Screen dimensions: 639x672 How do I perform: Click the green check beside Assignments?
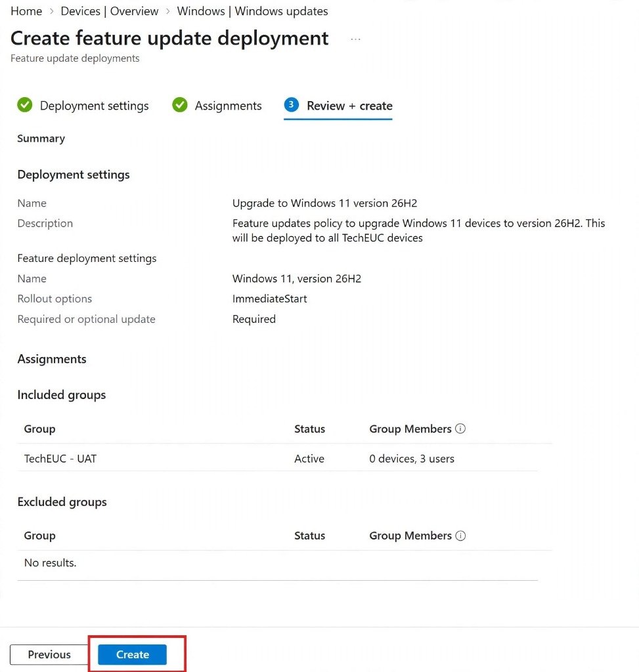(180, 104)
